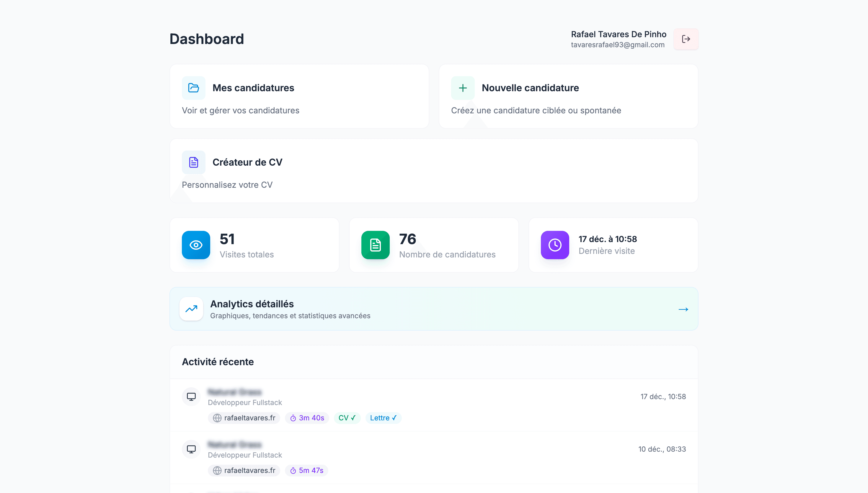The height and width of the screenshot is (493, 868).
Task: Click the Développeur Fullstack activity entry
Action: (245, 402)
